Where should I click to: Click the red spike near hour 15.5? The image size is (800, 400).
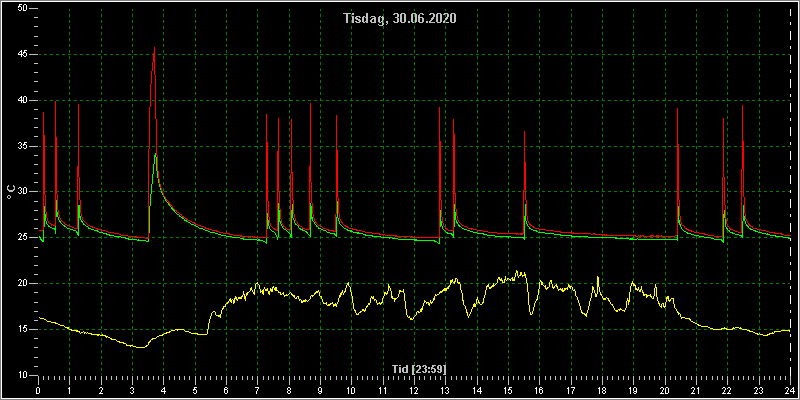pos(524,132)
